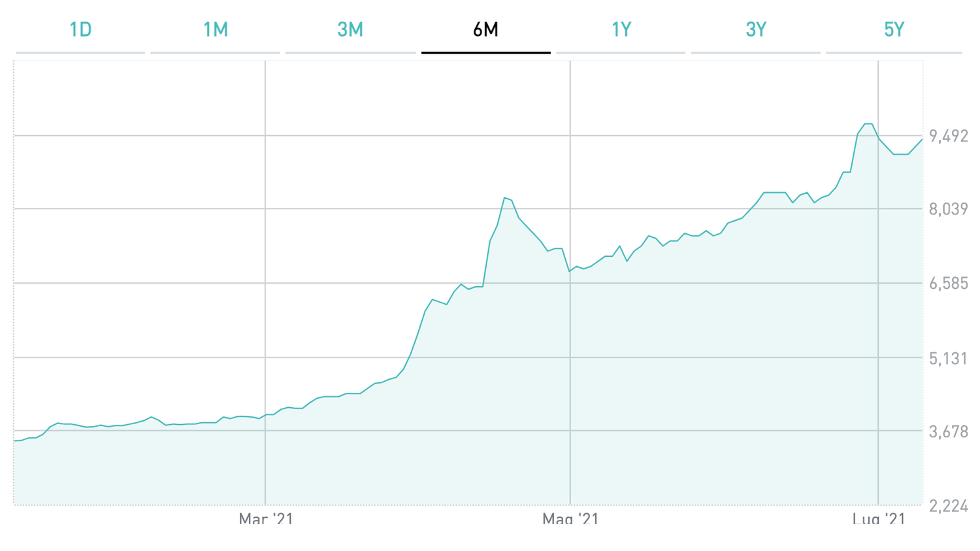Click the highest chart peak near Lug '21
Screen dimensions: 980x551
click(x=868, y=124)
